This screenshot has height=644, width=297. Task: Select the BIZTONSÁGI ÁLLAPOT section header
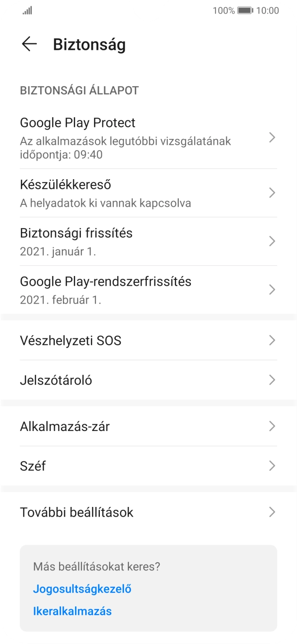pyautogui.click(x=78, y=90)
